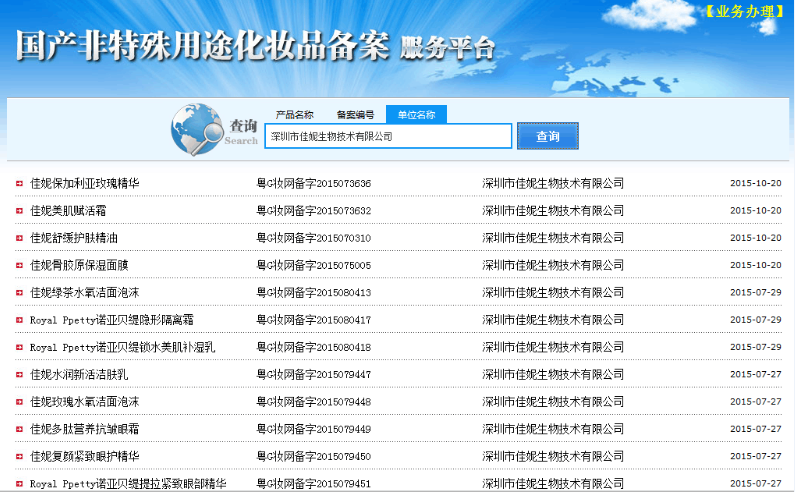Click date 2015-10-20 in 佳妮保加利亚玫瑰精华 row

click(x=755, y=183)
